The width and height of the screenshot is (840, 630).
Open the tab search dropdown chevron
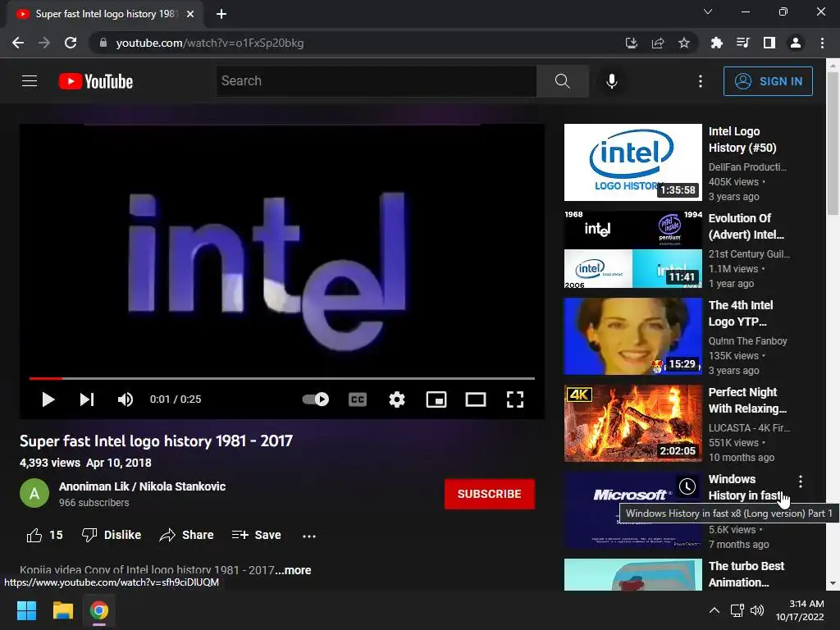(x=708, y=11)
